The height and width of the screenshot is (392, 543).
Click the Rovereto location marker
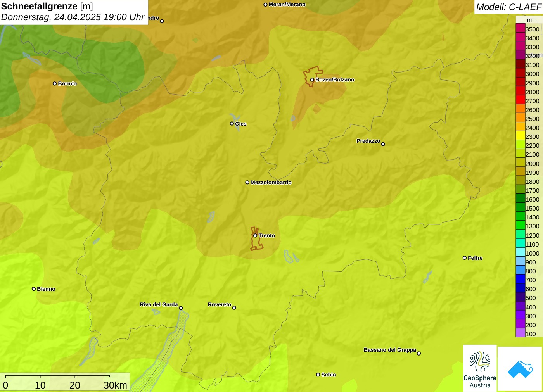click(x=234, y=308)
